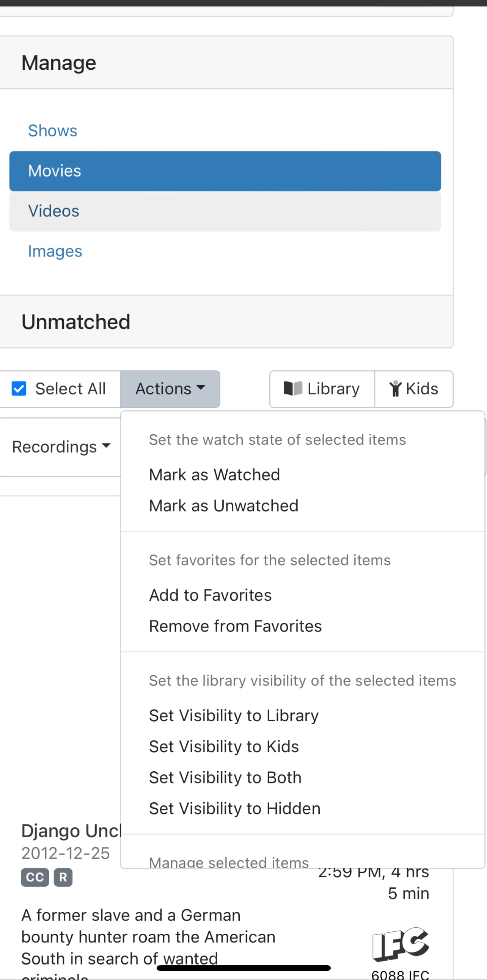Viewport: 487px width, 980px height.
Task: Choose Set Visibility to Library
Action: tap(234, 715)
